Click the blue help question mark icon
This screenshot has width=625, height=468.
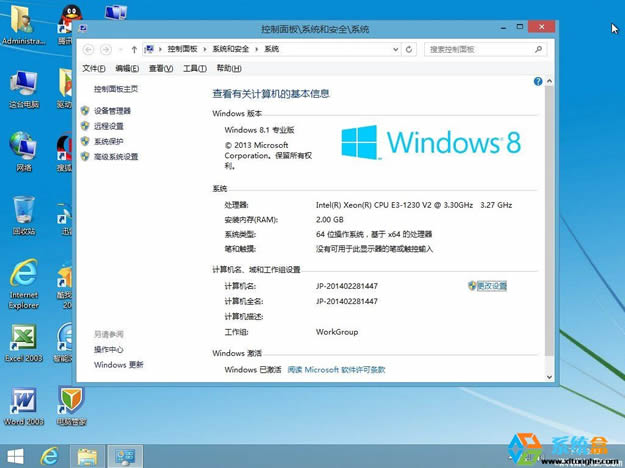pyautogui.click(x=538, y=81)
